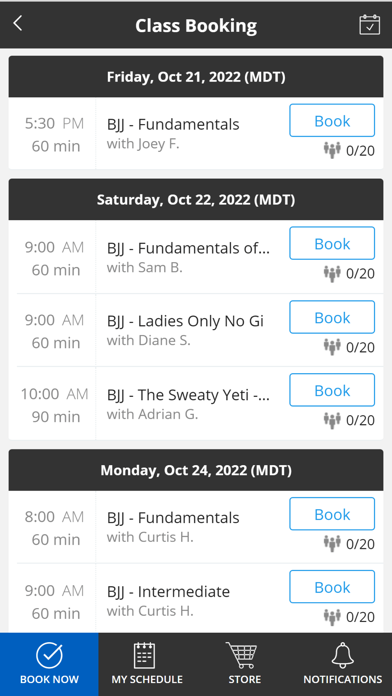Click attendees icon for Friday Fundamentals class
This screenshot has width=392, height=696.
[332, 150]
